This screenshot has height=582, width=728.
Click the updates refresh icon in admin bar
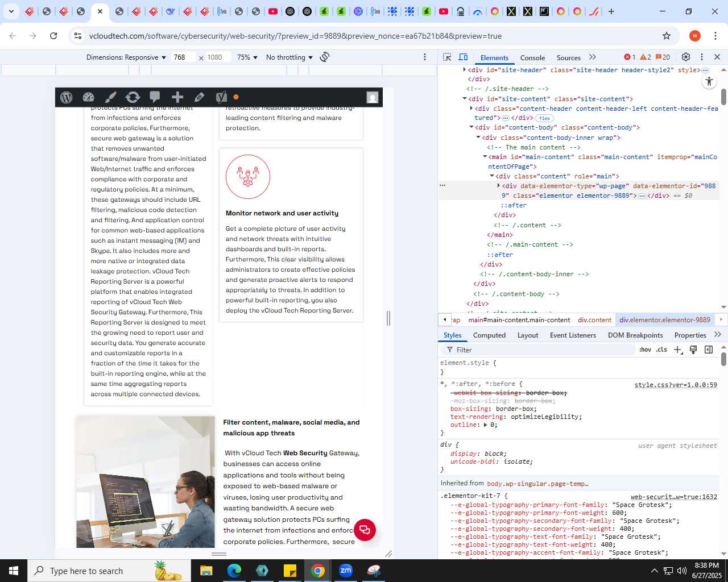pos(133,97)
